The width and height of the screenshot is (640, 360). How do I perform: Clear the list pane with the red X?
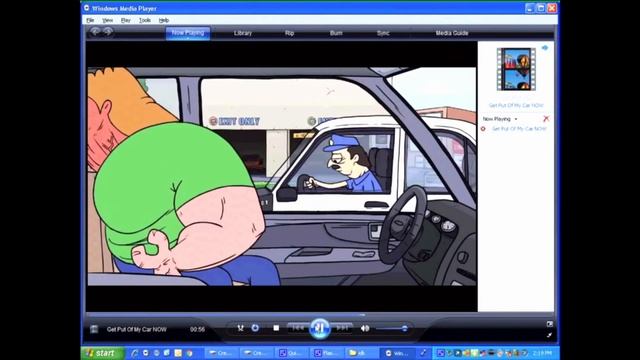point(546,119)
